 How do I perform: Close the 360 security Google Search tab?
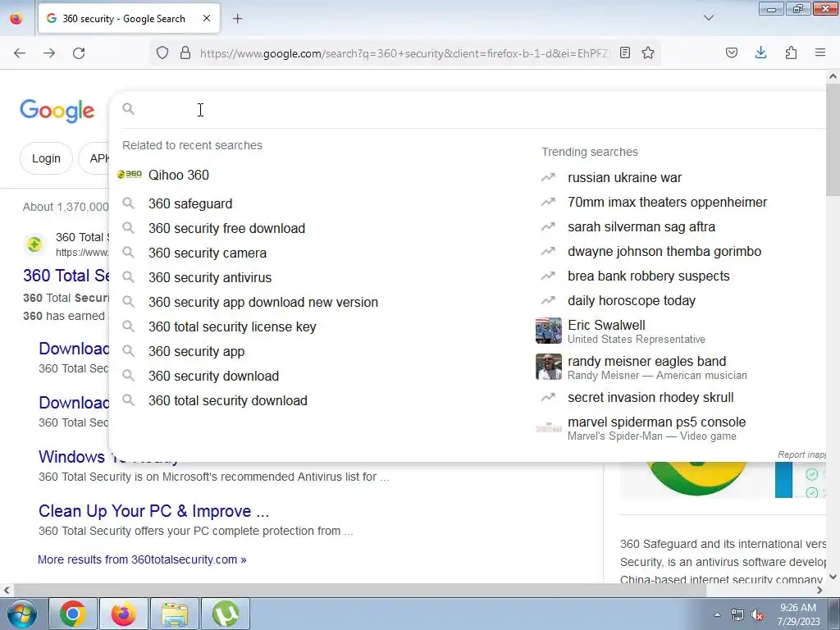(x=206, y=18)
